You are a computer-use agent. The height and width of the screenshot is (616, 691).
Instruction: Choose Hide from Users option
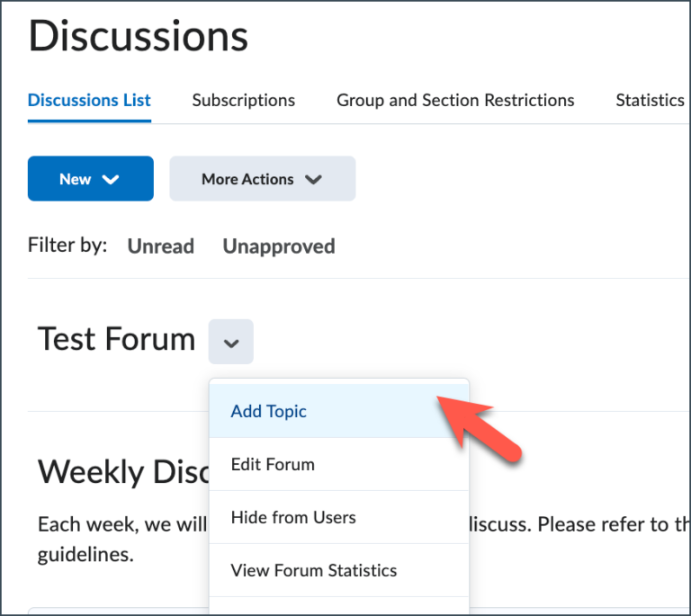tap(339, 517)
